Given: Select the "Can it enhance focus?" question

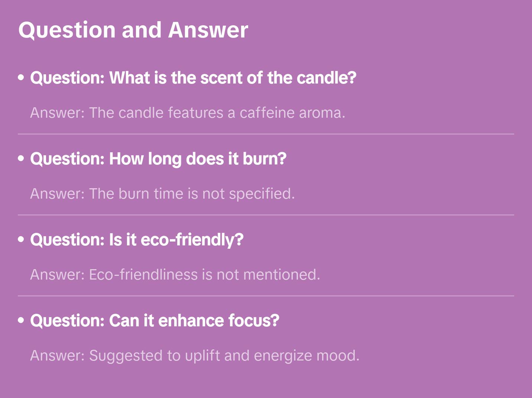Looking at the screenshot, I should [x=155, y=321].
